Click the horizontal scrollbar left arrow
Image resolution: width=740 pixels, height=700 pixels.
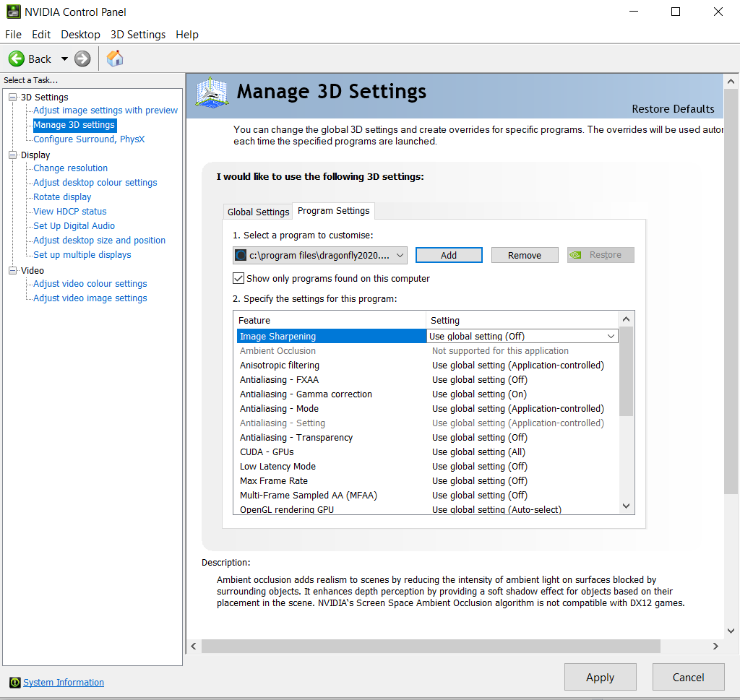[x=194, y=647]
